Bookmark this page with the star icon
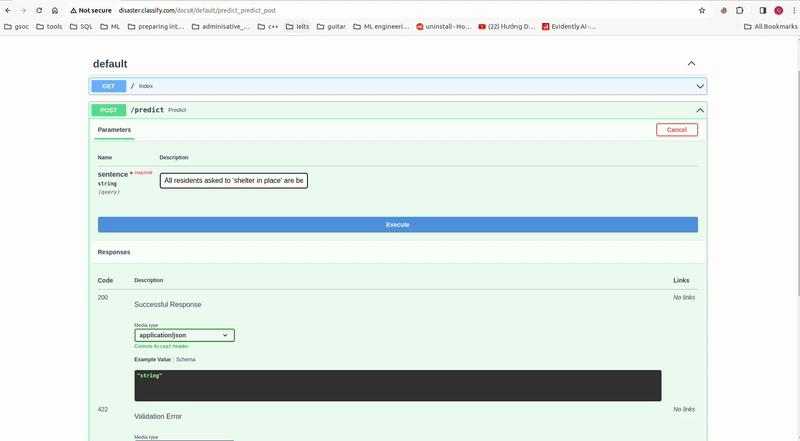800x441 pixels. pos(702,10)
